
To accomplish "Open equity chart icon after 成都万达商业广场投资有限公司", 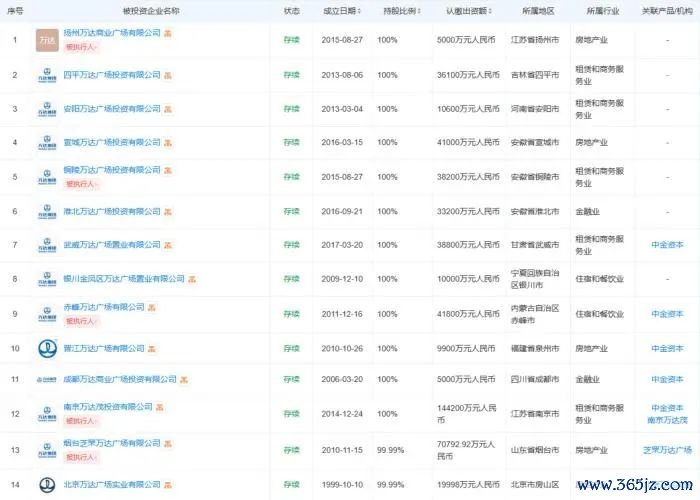I will pos(184,379).
